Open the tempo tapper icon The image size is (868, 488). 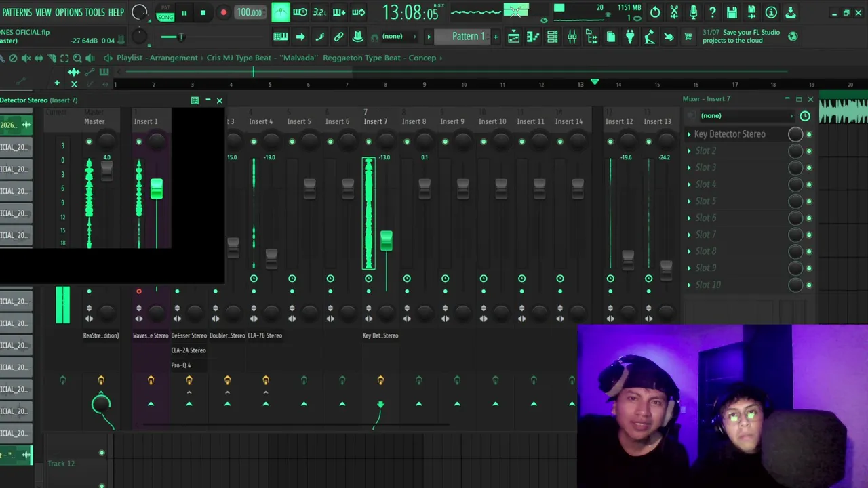click(x=650, y=37)
